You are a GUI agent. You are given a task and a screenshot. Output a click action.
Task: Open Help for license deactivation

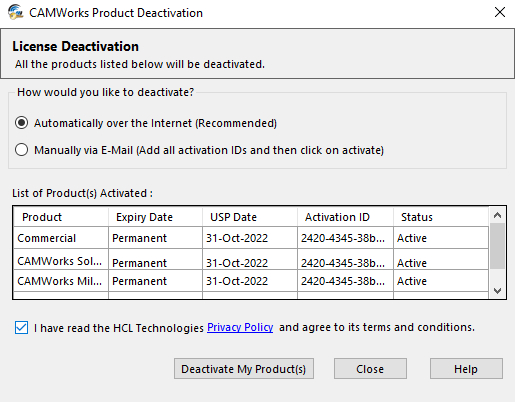point(466,369)
